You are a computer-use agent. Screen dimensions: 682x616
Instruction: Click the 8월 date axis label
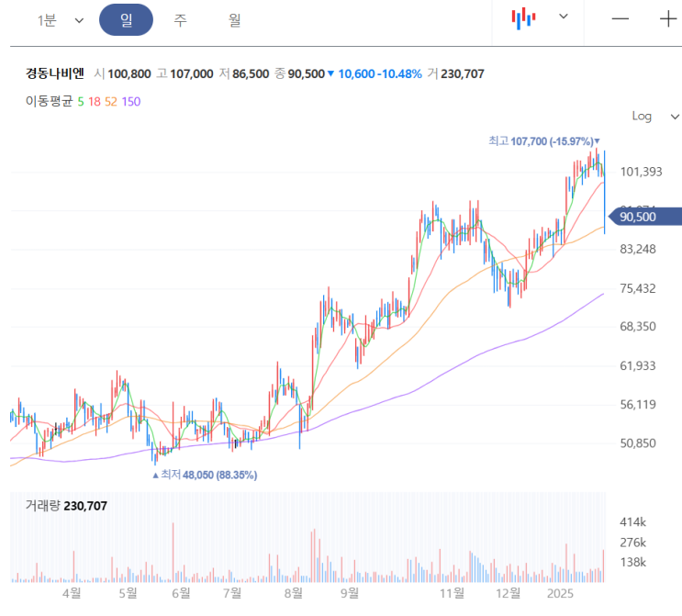pos(294,593)
